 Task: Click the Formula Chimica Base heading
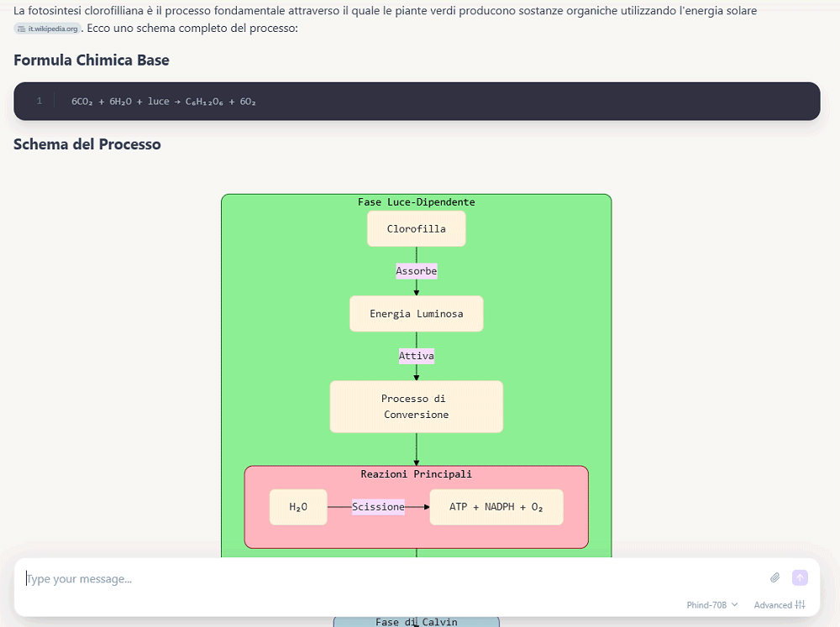click(91, 60)
